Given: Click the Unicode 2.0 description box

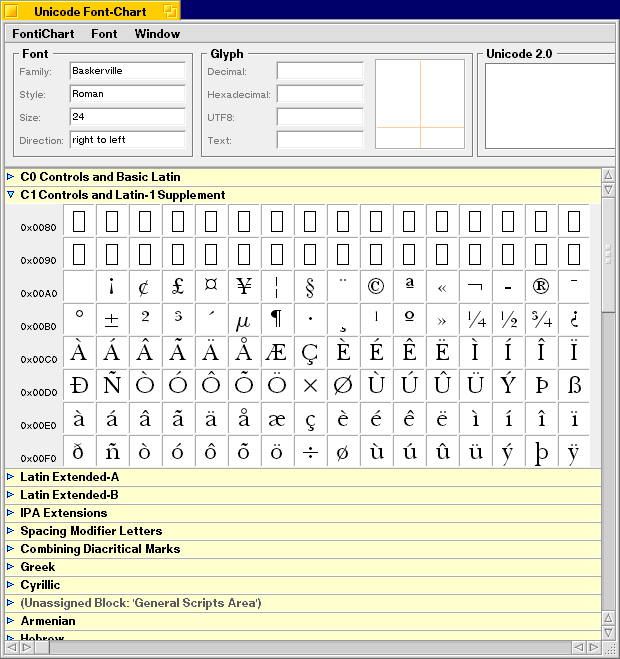Looking at the screenshot, I should pos(551,106).
